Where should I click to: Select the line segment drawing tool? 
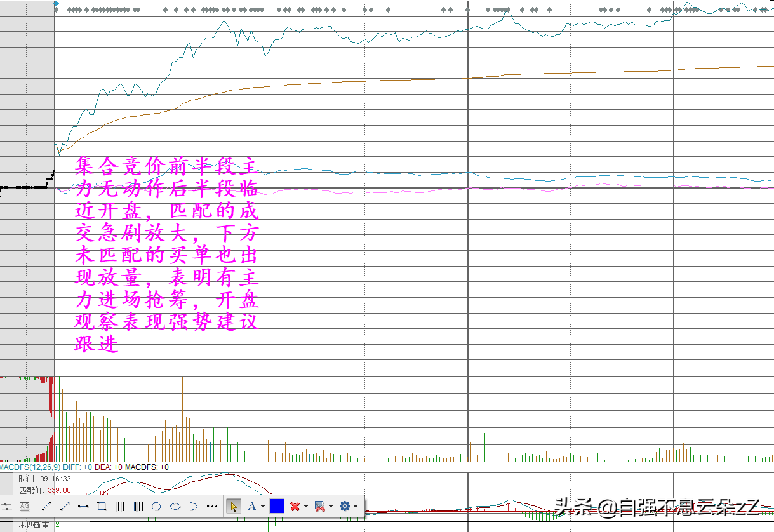tap(46, 506)
